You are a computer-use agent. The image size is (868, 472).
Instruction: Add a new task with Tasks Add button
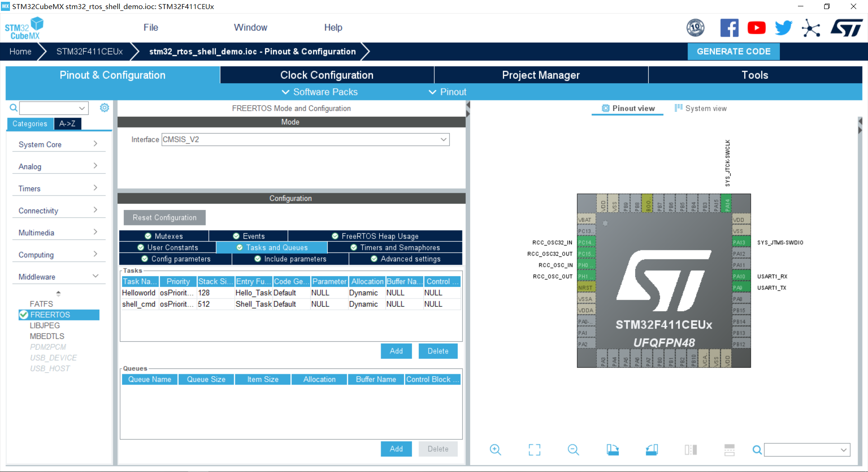396,351
